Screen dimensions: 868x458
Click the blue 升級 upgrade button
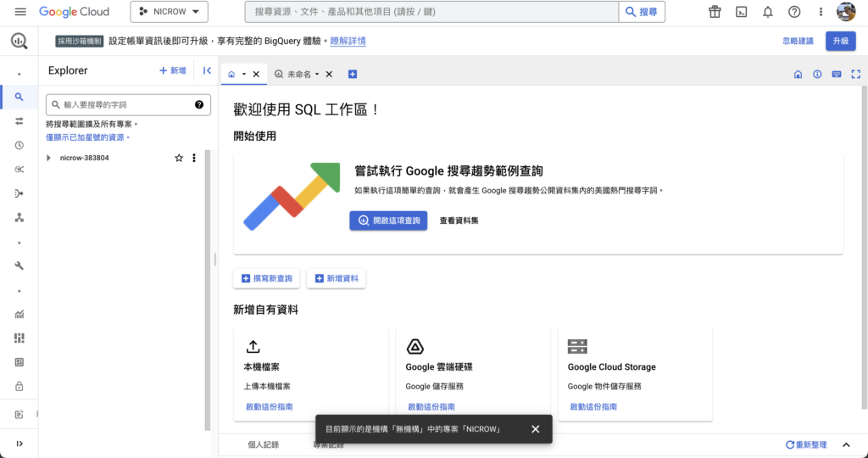click(x=840, y=41)
